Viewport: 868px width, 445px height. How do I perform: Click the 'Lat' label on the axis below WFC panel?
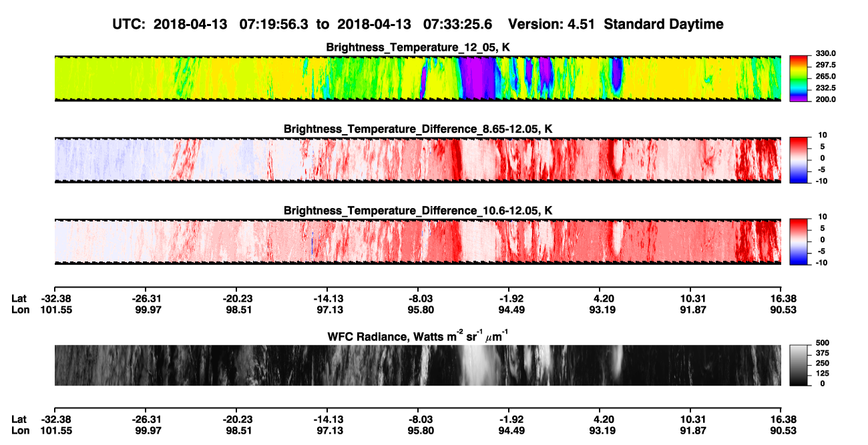[x=19, y=420]
